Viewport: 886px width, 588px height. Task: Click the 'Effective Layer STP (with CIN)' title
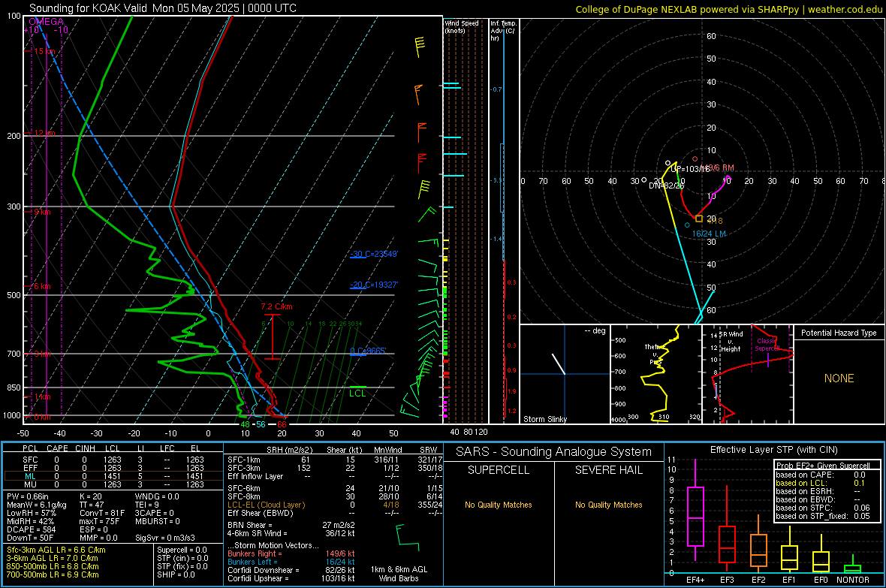point(773,450)
